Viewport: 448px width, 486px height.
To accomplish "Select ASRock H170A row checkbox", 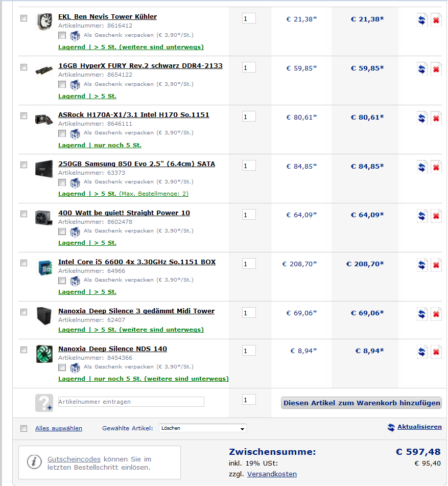I will point(24,116).
